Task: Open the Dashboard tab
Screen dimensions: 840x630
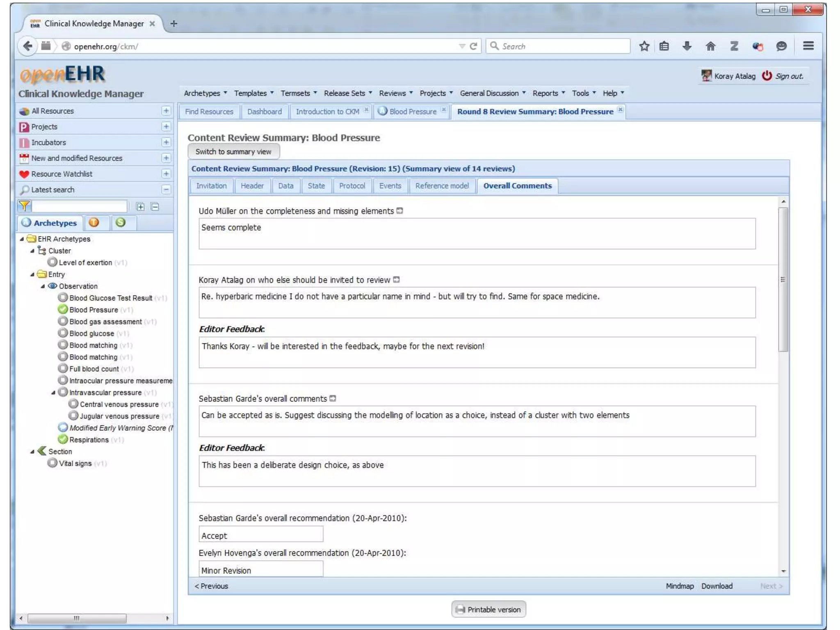Action: point(264,112)
